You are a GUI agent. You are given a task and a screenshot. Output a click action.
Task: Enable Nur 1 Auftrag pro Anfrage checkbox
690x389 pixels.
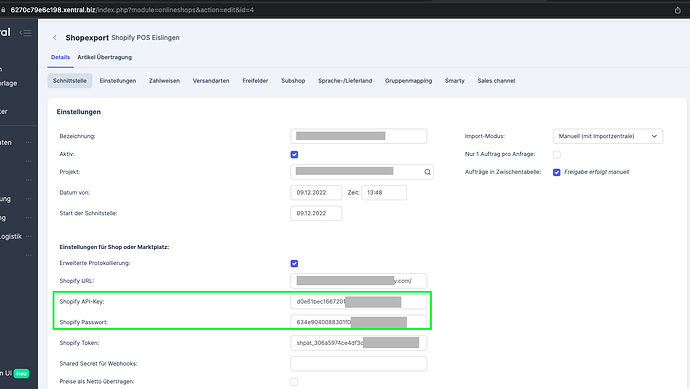[x=557, y=154]
